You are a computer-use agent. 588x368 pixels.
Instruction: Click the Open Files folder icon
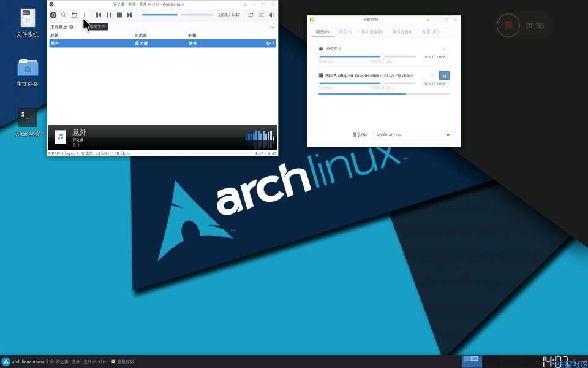click(74, 15)
